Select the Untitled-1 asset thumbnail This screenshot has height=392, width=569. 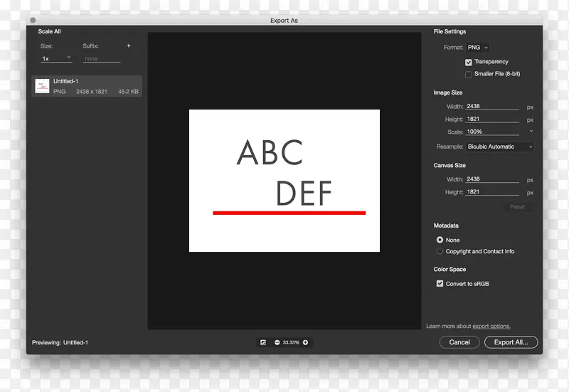[43, 86]
